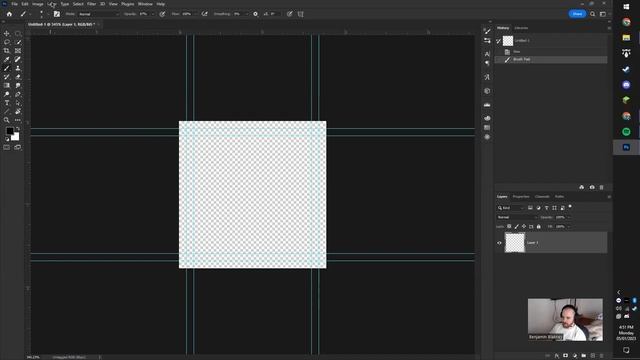Click the Layer 1 thumbnail

click(515, 243)
